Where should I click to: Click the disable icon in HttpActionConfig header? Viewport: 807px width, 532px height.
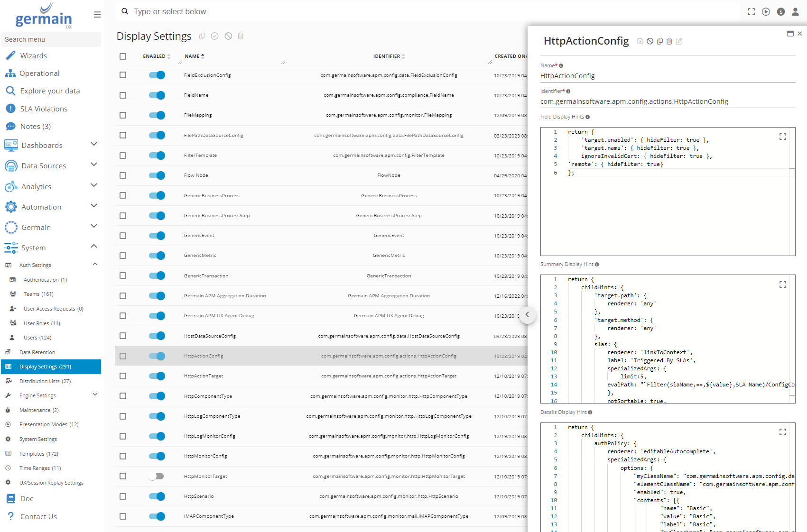point(650,41)
